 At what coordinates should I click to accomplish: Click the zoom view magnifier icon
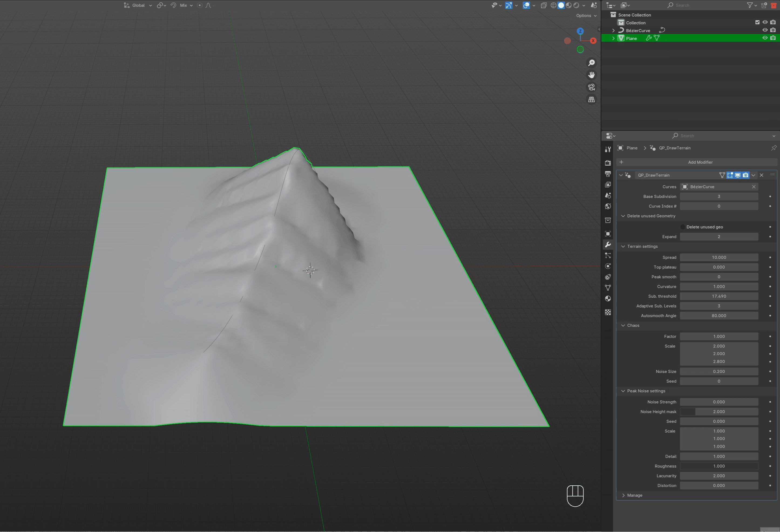pos(591,63)
